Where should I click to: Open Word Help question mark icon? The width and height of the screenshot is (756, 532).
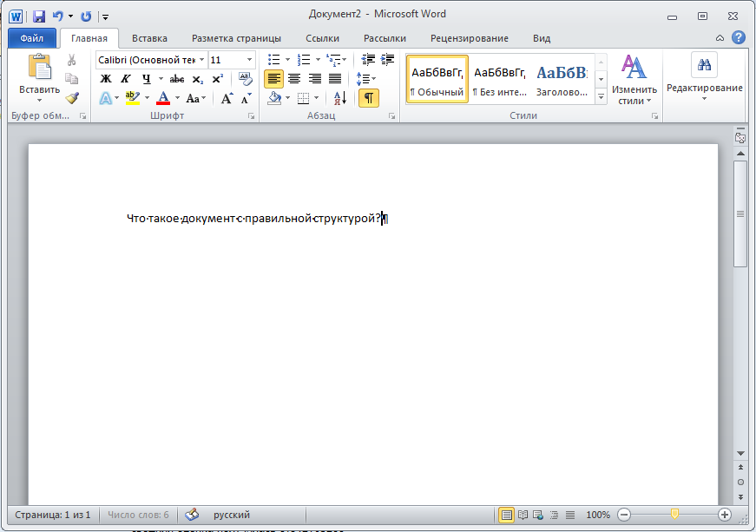coord(739,38)
